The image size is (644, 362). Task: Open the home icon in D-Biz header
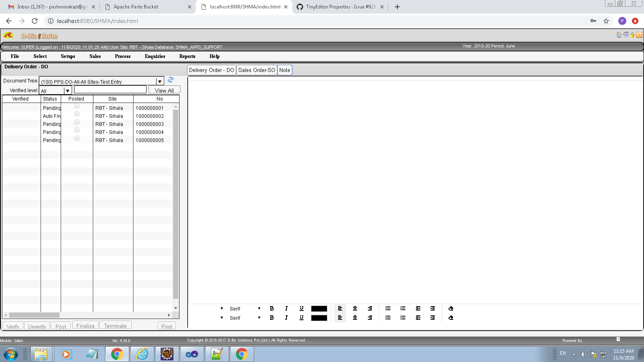[x=619, y=35]
